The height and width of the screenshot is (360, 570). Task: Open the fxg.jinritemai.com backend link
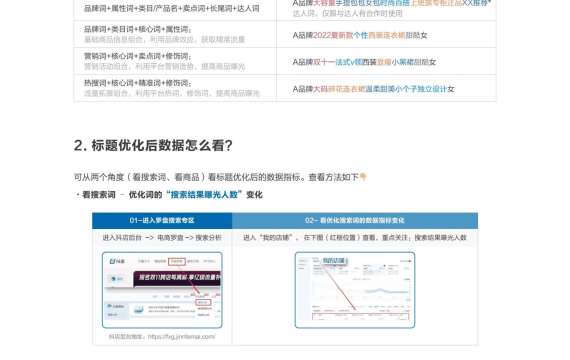[x=181, y=337]
